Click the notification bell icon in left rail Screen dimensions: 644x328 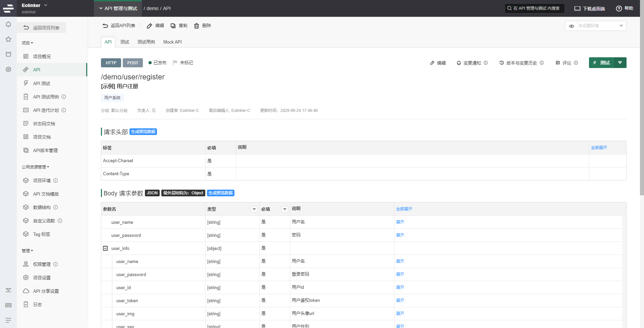(8, 24)
